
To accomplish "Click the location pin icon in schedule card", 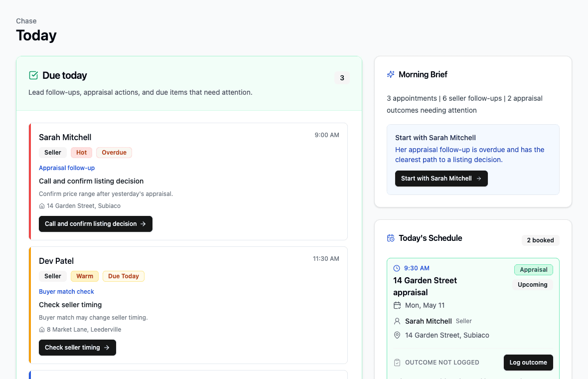I will [397, 335].
